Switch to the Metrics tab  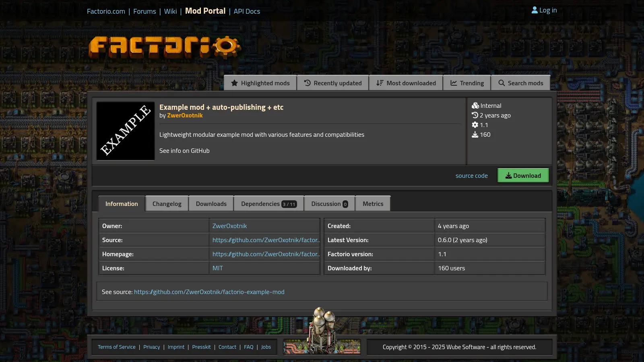coord(373,204)
